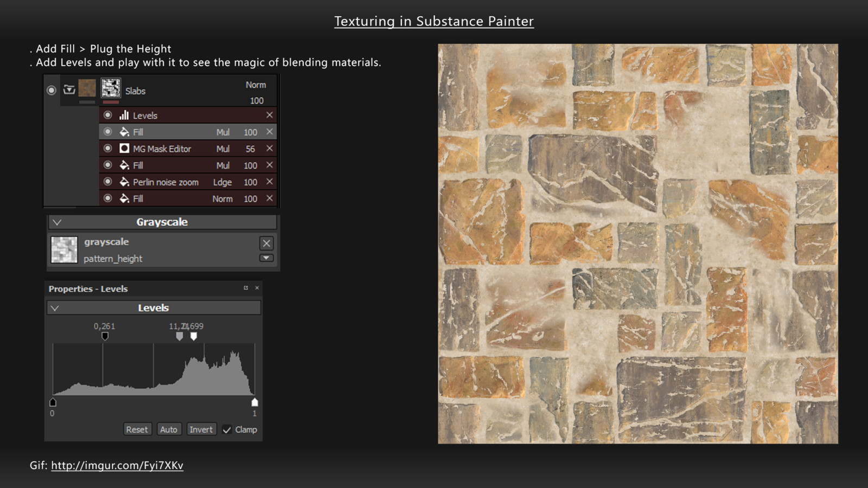Click fill icon of Fill under MG Mask Editor
The width and height of the screenshot is (868, 488).
pos(124,165)
